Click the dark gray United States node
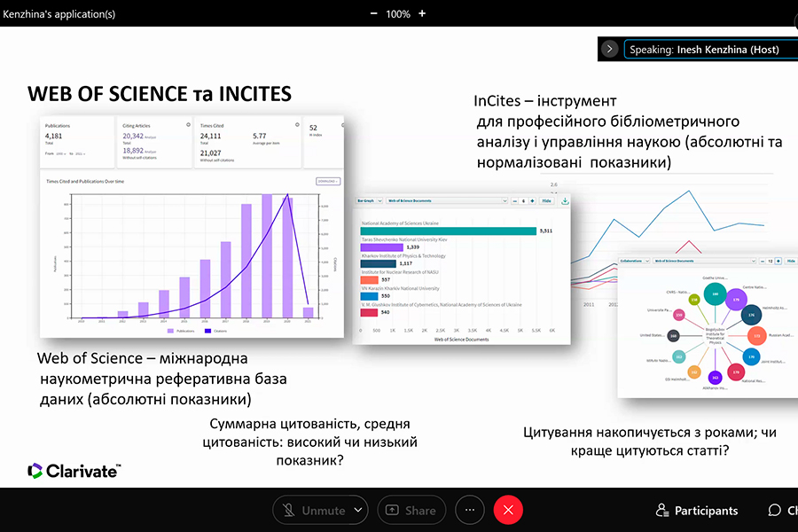 click(x=673, y=336)
